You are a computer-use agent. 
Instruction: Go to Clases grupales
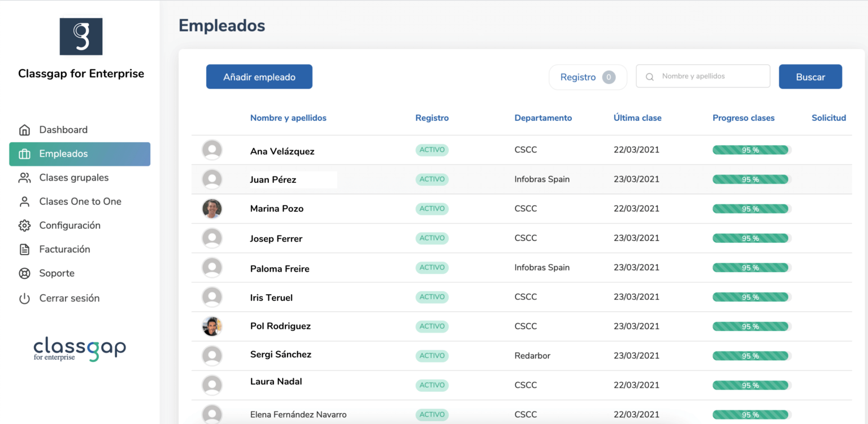coord(80,178)
